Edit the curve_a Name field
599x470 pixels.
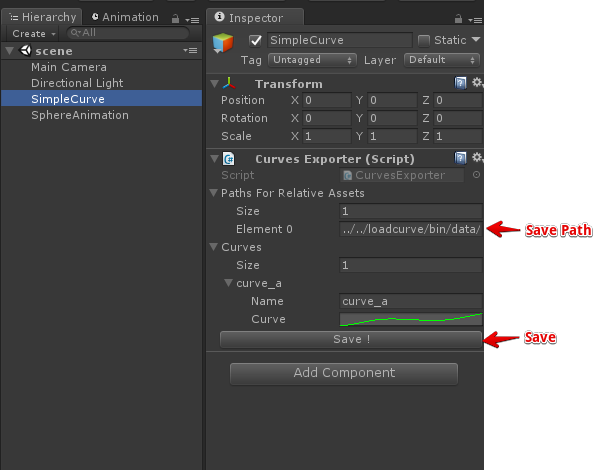[411, 301]
